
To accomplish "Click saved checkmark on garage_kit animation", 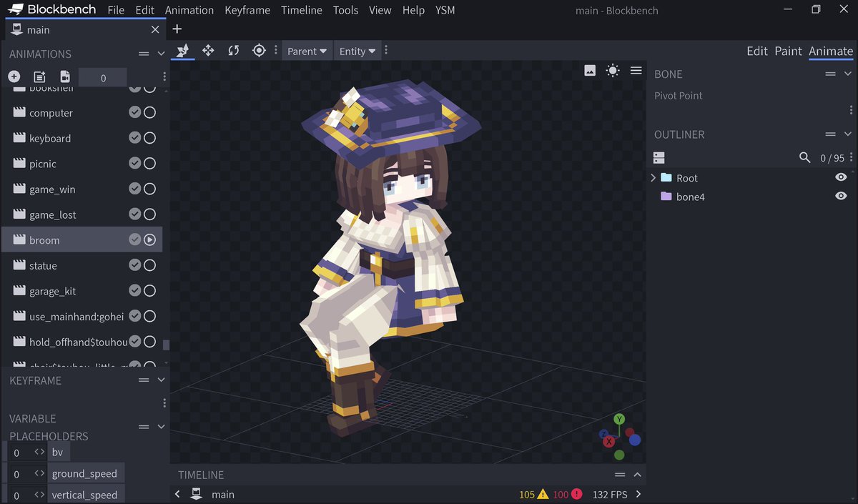I will pyautogui.click(x=134, y=291).
